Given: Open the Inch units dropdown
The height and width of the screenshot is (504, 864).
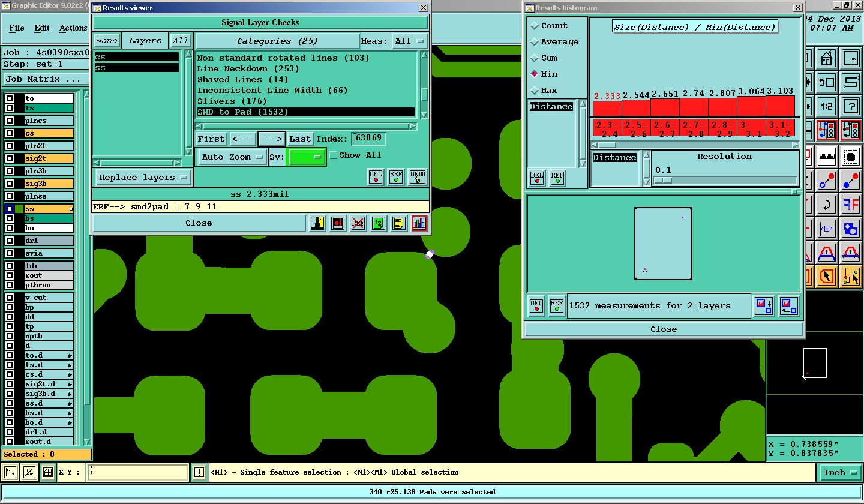Looking at the screenshot, I should click(840, 473).
